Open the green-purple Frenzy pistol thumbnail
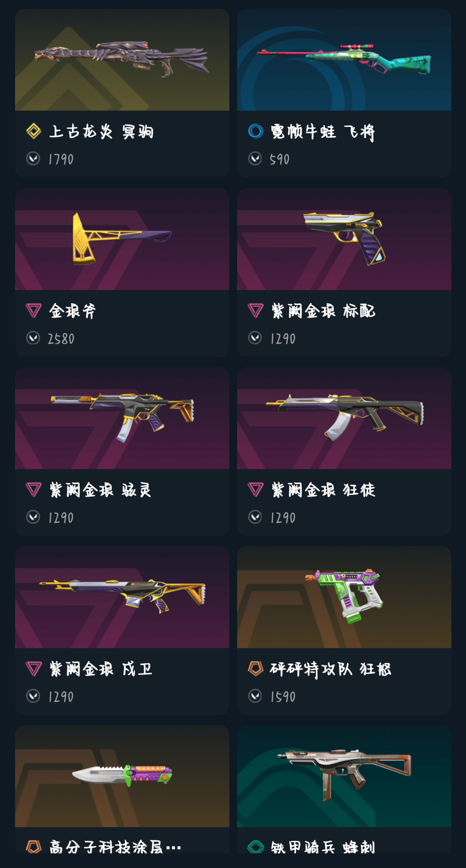The width and height of the screenshot is (466, 868). pos(344,597)
